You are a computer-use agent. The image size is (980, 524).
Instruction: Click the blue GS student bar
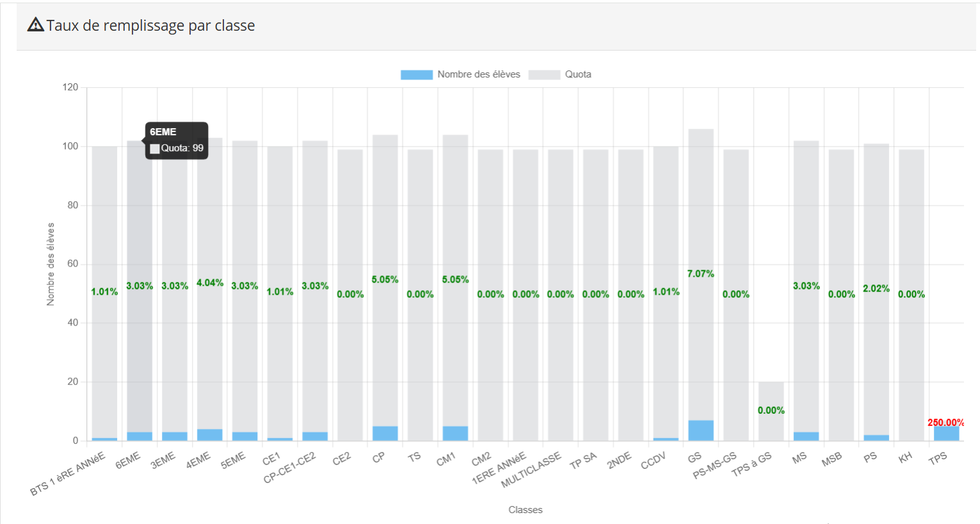701,430
